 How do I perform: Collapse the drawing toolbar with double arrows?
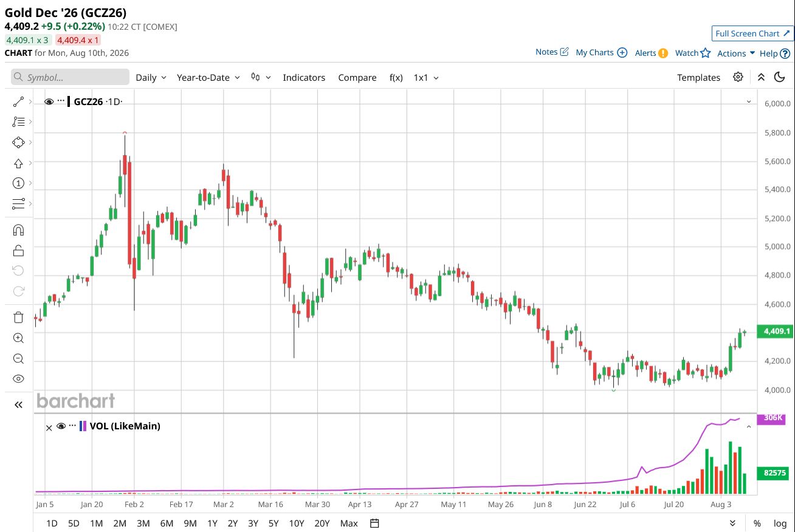tap(18, 405)
